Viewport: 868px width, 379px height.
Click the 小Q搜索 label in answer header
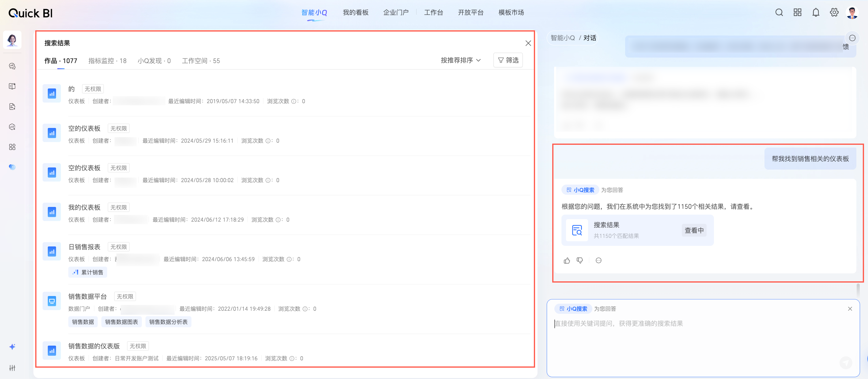pos(580,190)
